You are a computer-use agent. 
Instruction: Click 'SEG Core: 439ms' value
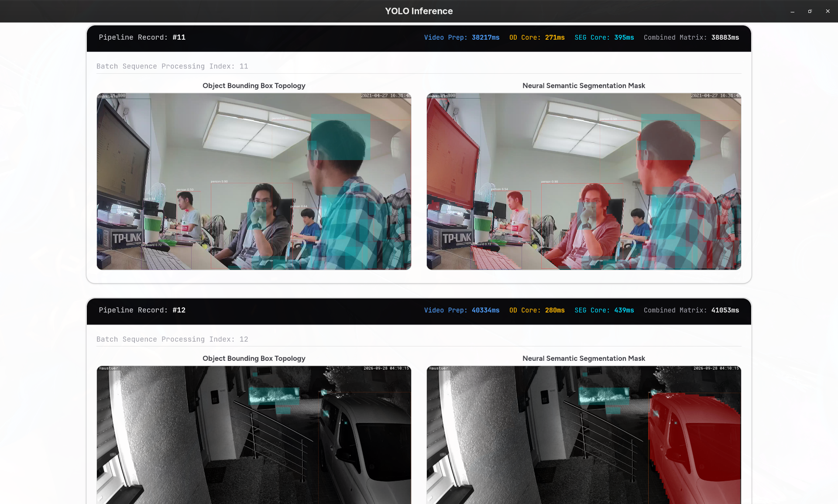[604, 310]
